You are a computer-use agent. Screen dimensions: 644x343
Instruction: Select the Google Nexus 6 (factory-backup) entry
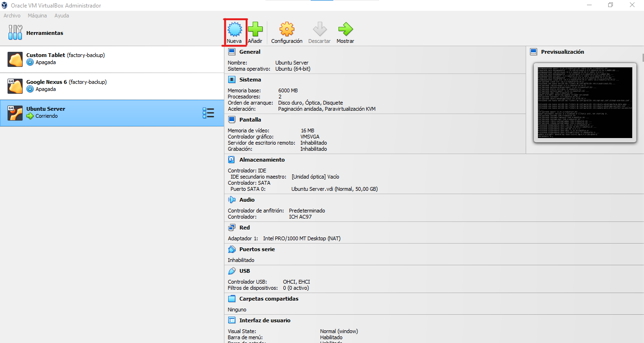click(x=112, y=86)
